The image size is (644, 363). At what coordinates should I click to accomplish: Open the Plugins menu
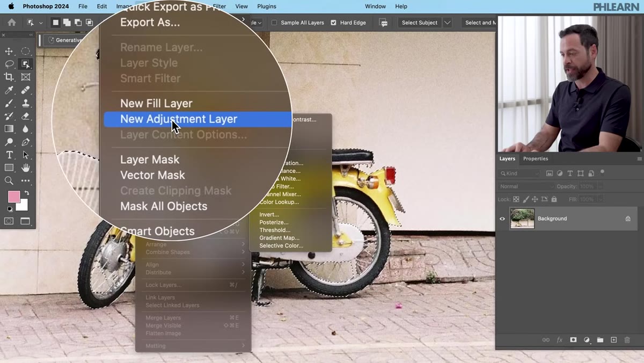(267, 6)
